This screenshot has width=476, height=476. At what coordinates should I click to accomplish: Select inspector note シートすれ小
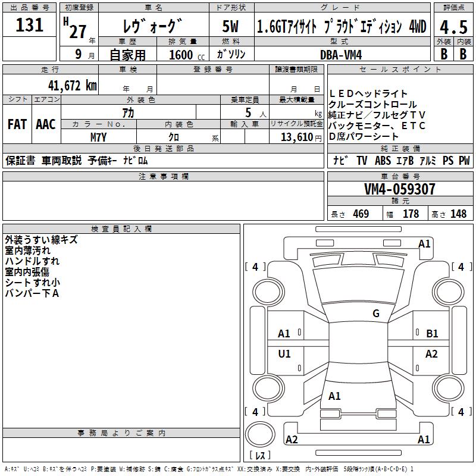coord(33,282)
